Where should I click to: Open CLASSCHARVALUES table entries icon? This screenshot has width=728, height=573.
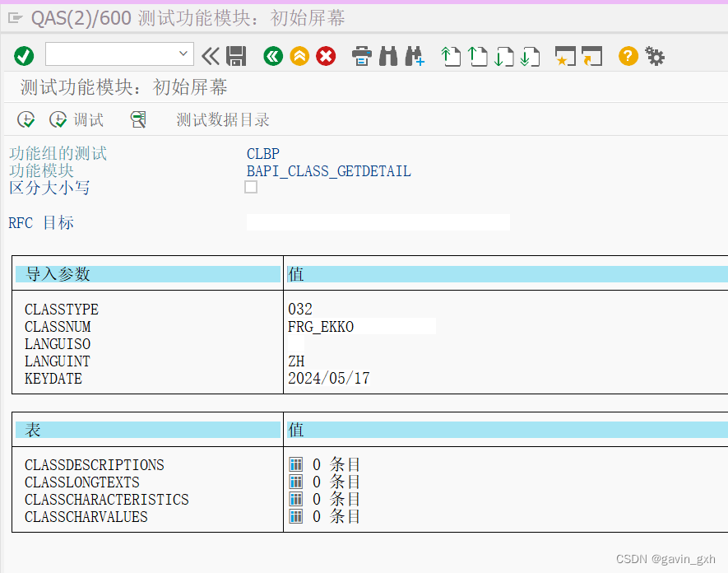point(295,516)
